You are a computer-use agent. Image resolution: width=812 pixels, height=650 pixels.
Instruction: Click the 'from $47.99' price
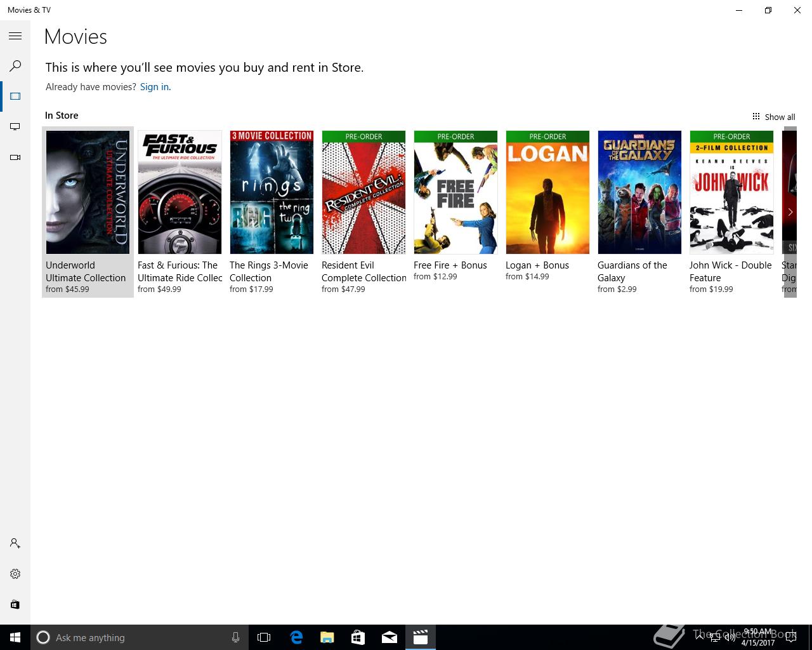pyautogui.click(x=343, y=289)
